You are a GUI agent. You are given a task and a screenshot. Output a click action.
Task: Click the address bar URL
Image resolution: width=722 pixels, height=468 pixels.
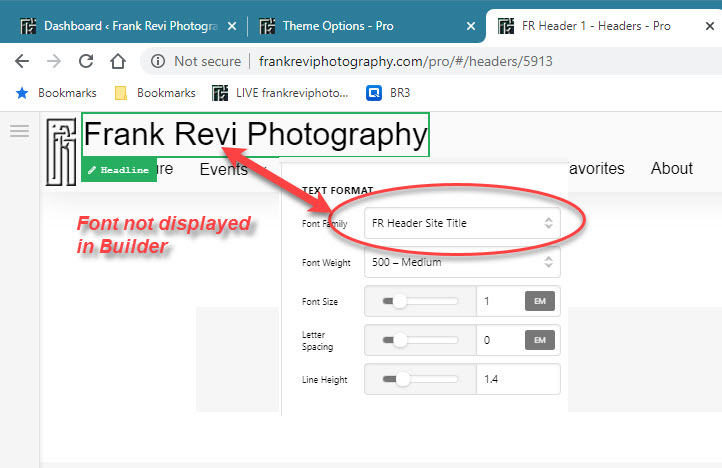pos(406,61)
